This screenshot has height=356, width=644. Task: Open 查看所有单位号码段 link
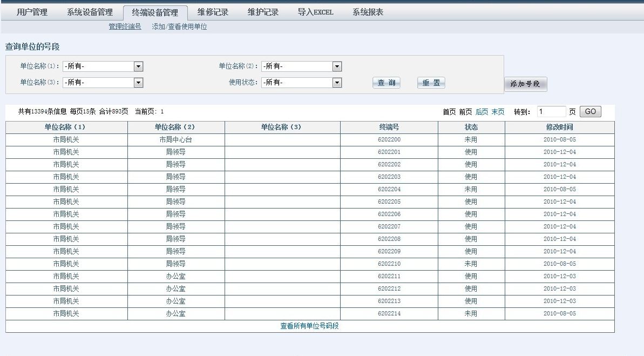pos(309,326)
